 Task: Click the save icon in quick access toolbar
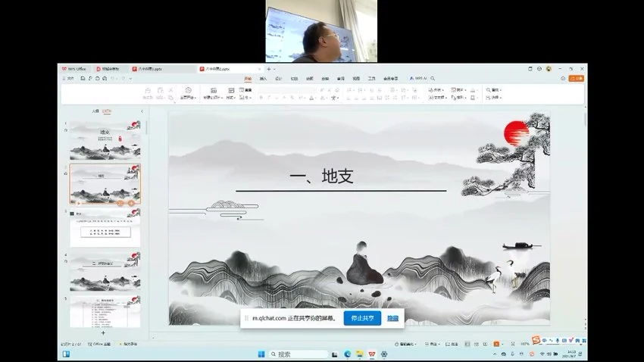[83, 79]
